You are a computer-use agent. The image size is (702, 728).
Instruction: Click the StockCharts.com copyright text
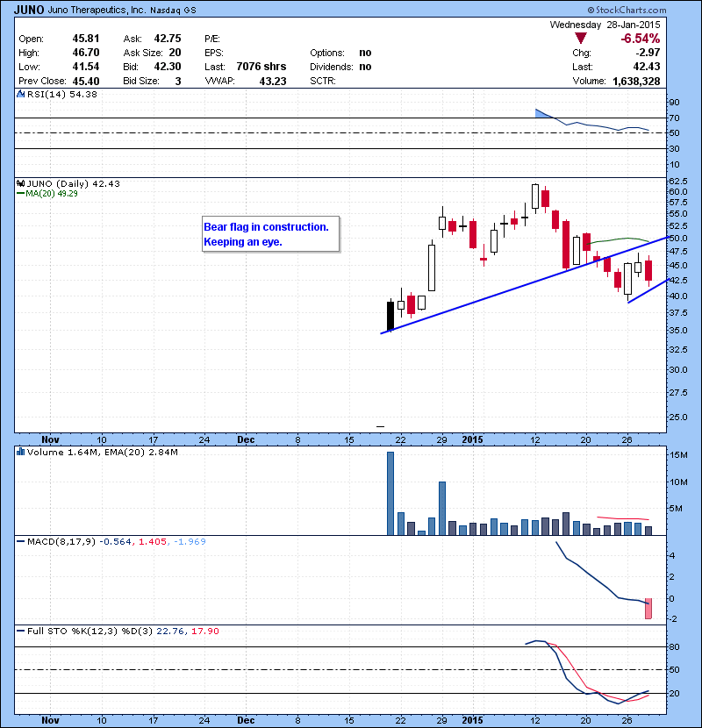tap(627, 10)
